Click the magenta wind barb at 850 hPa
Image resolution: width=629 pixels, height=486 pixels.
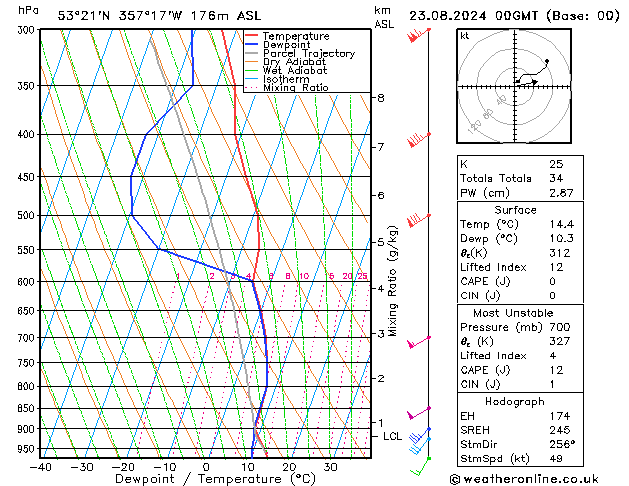point(418,413)
